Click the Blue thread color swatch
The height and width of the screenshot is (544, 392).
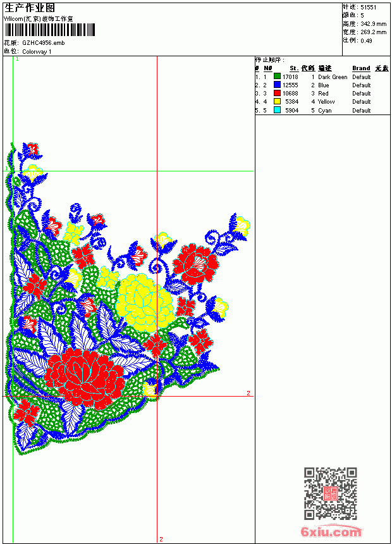click(277, 85)
